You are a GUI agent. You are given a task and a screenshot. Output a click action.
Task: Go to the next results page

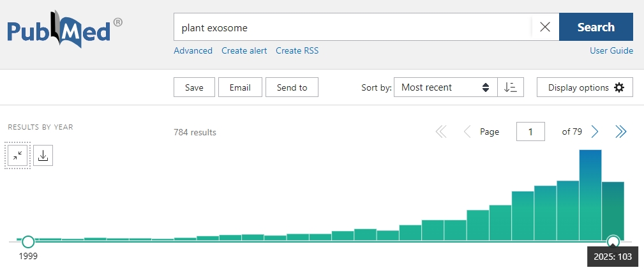(x=595, y=132)
